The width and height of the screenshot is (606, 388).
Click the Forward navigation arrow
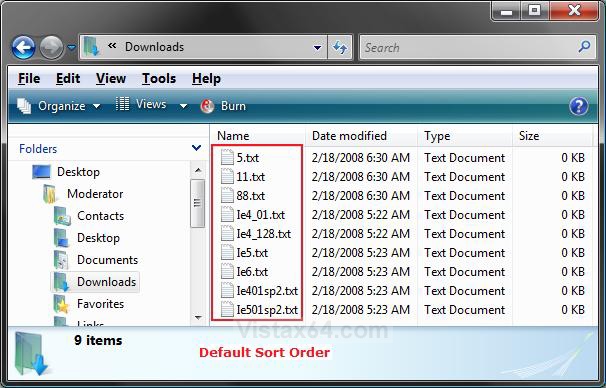pos(51,48)
